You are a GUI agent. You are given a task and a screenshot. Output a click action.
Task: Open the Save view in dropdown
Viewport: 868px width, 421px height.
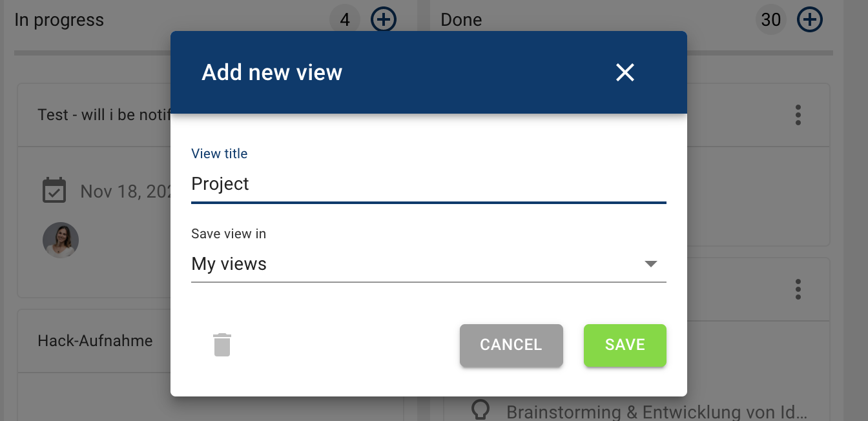(429, 264)
